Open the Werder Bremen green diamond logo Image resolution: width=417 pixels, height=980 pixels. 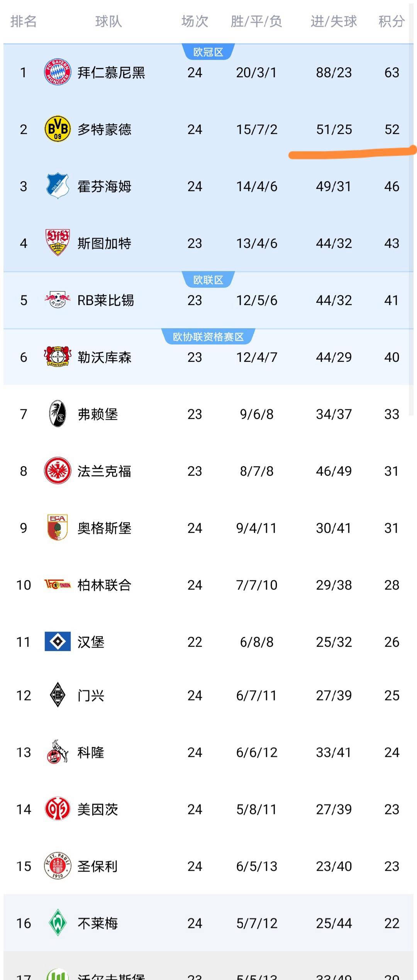pos(58,923)
